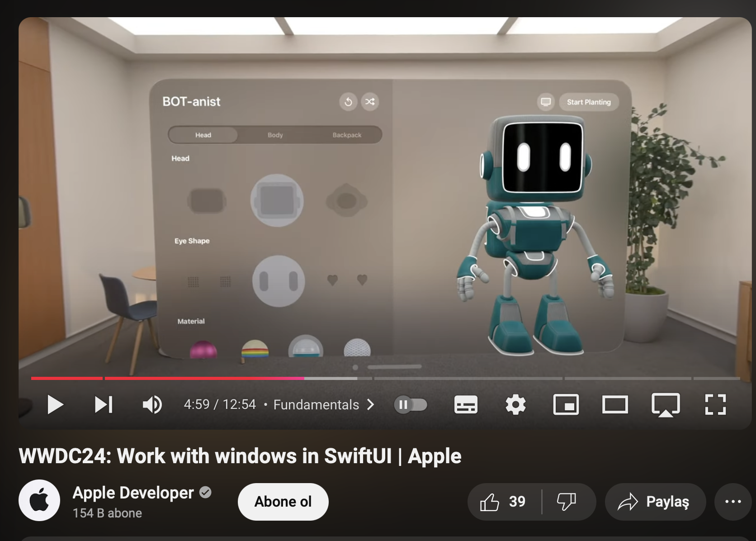Choose the rounded rectangular head option
Screen dimensions: 756x541
207,200
